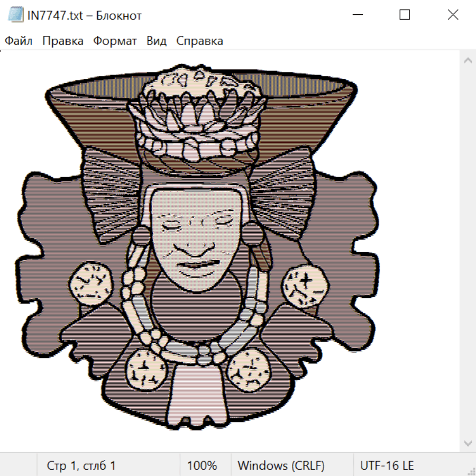Click the 'Стр 1, стлб 1' status indicator
Screen dimensions: 476x476
(81, 465)
